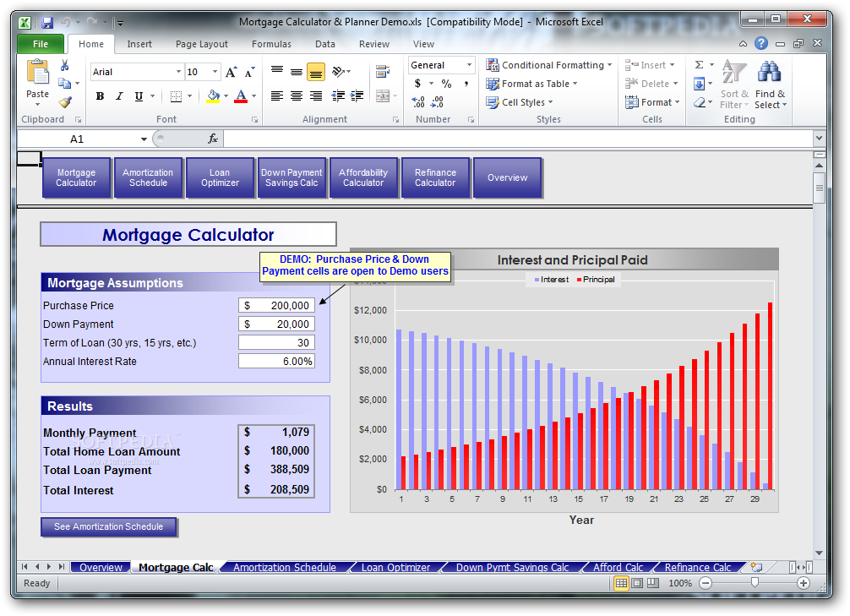Select the Format Painter brush
850x616 pixels.
(x=65, y=101)
